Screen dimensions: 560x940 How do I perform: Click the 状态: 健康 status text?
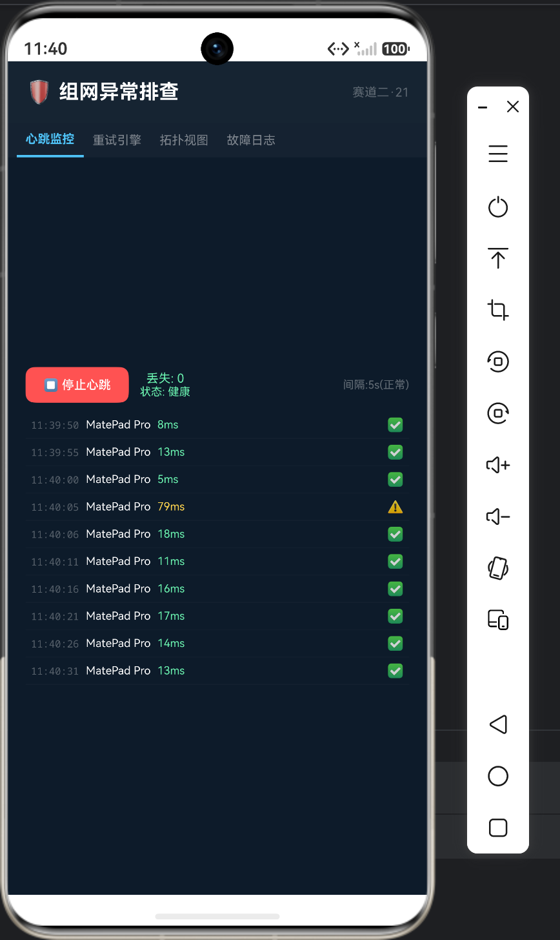[x=165, y=392]
